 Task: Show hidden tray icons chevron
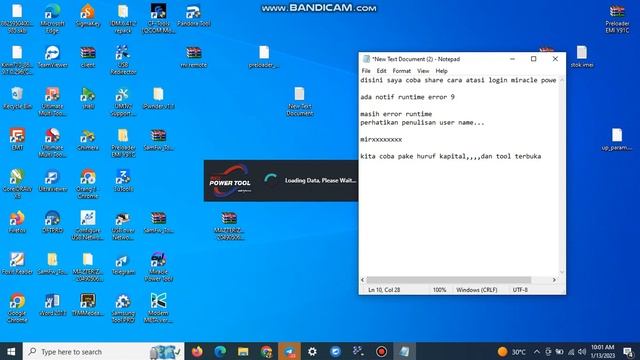pos(536,351)
